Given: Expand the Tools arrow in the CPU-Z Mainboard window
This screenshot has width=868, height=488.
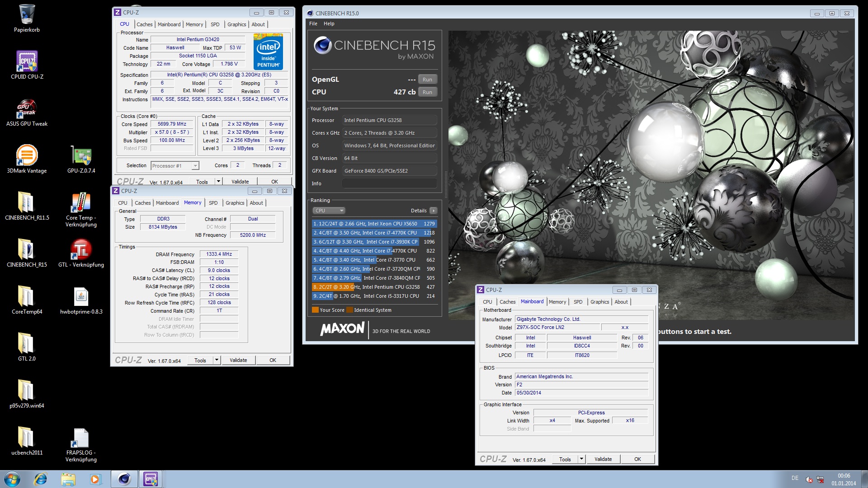Looking at the screenshot, I should coord(581,459).
